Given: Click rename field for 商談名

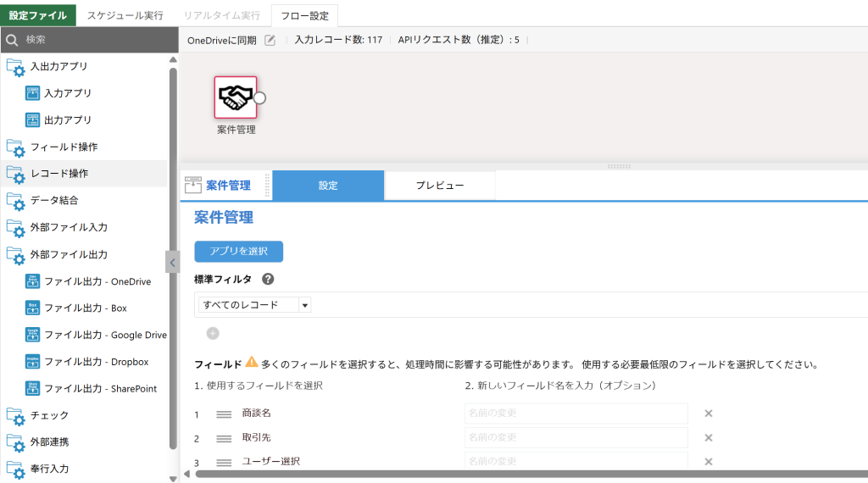Looking at the screenshot, I should tap(576, 414).
